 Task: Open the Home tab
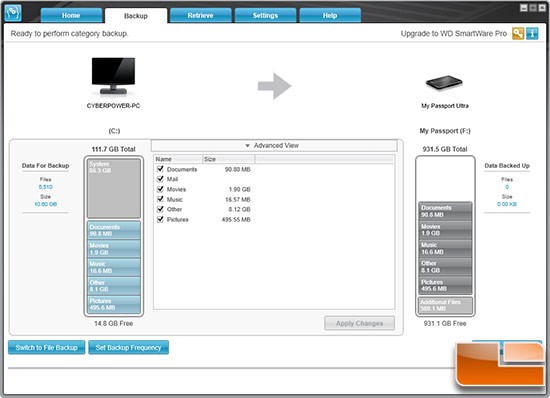click(71, 15)
